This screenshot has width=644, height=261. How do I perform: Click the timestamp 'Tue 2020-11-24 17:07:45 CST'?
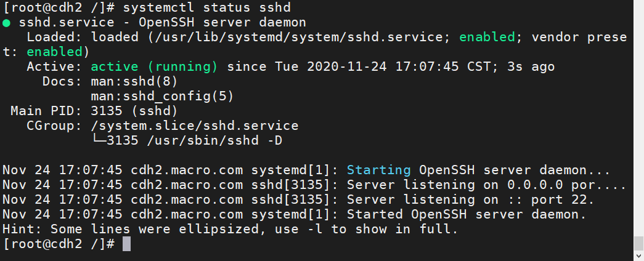pyautogui.click(x=383, y=67)
